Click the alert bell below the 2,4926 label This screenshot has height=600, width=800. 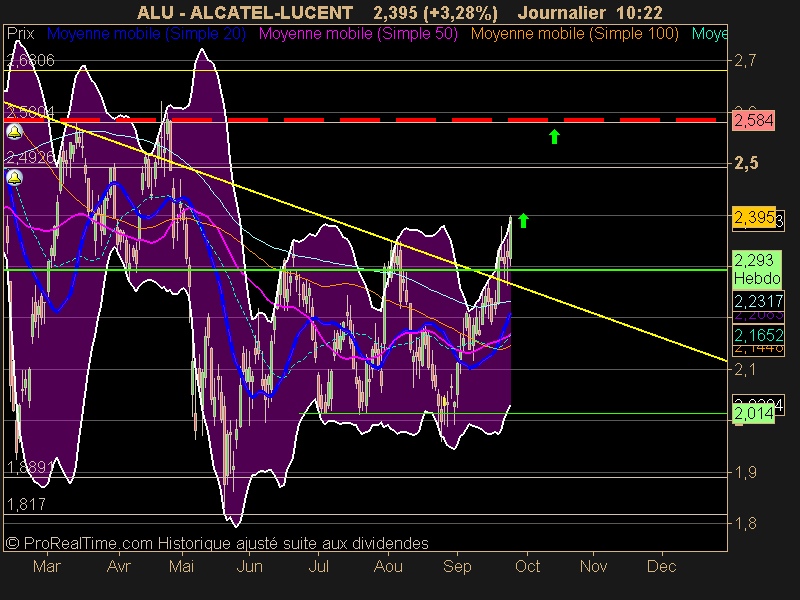point(14,178)
